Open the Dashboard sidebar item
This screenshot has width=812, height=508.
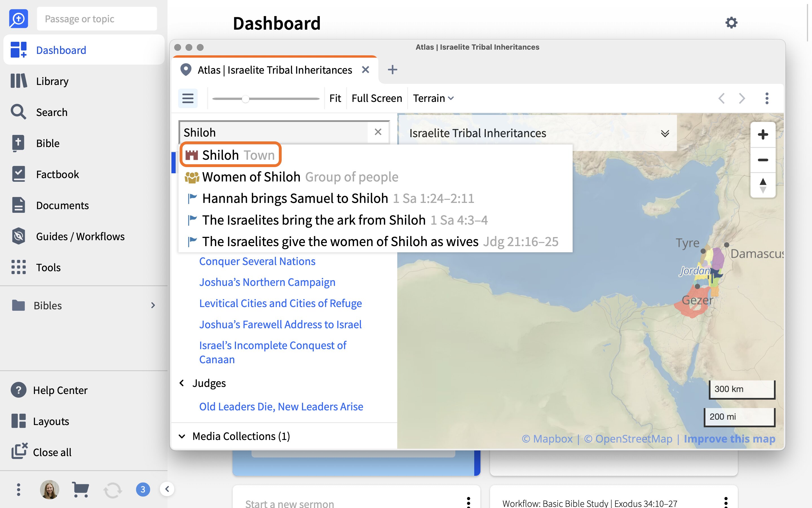coord(84,50)
